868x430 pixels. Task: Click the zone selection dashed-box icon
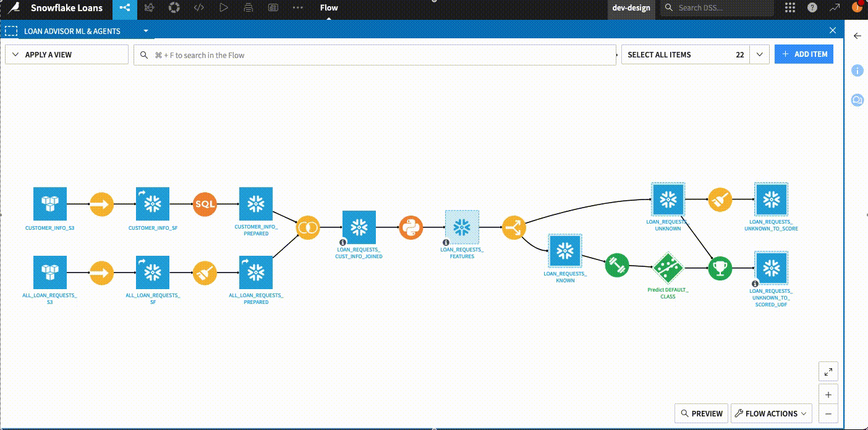point(11,31)
